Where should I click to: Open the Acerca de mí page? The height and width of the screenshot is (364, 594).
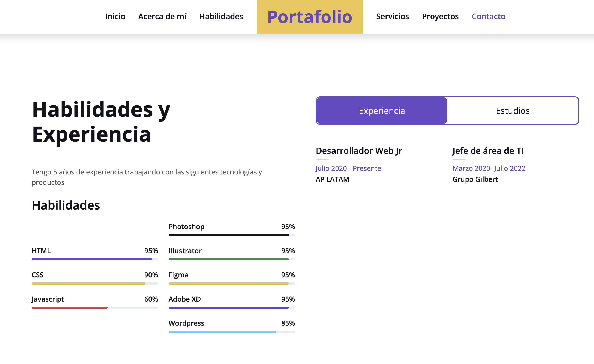coord(162,16)
